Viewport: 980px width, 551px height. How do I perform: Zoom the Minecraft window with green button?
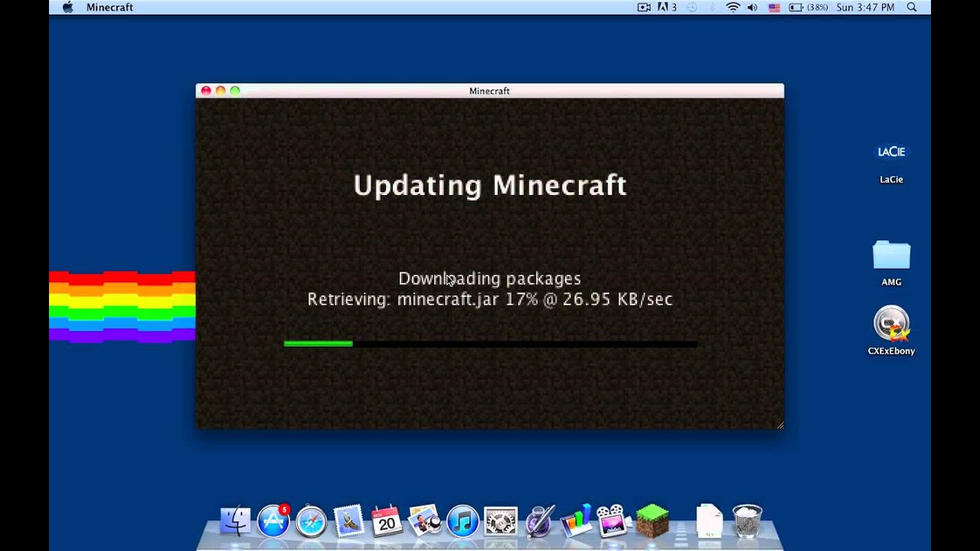click(x=235, y=90)
